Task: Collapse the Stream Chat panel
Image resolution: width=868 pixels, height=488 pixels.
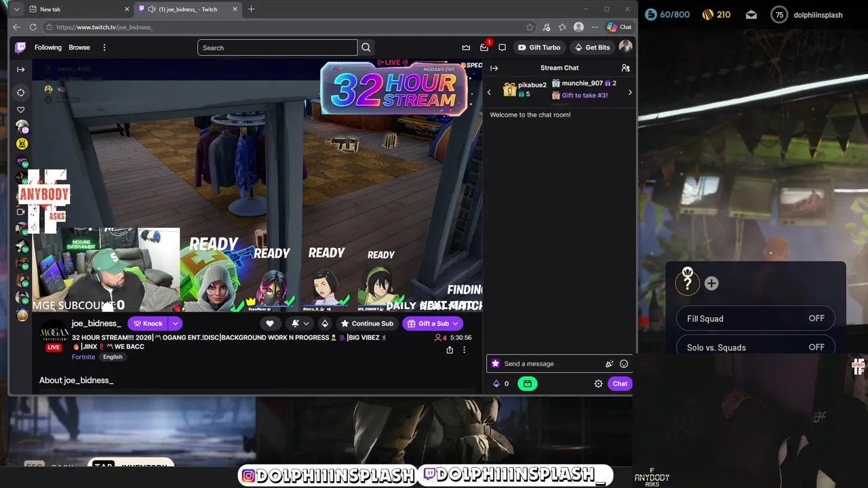Action: coord(494,68)
